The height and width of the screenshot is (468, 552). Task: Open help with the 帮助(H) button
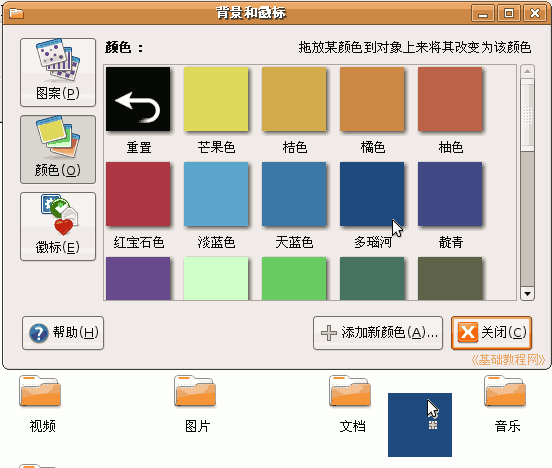point(63,333)
